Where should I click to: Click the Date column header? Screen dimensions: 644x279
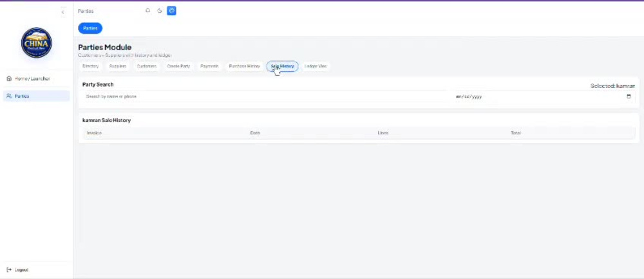click(255, 133)
